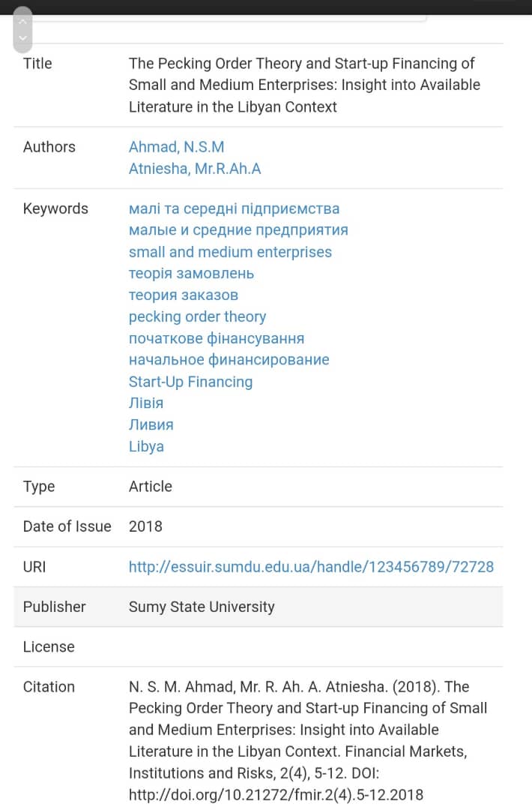This screenshot has width=532, height=810.
Task: Click the citation text block
Action: click(x=307, y=740)
